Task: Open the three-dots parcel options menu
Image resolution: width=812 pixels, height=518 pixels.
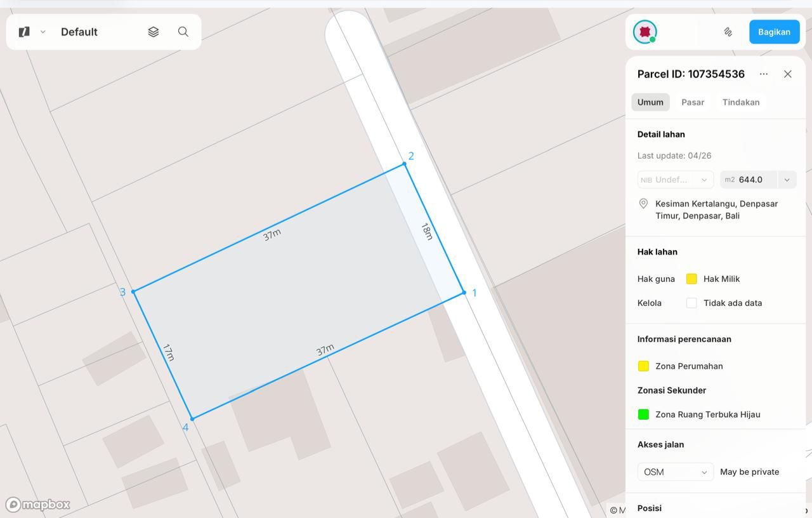Action: 764,74
